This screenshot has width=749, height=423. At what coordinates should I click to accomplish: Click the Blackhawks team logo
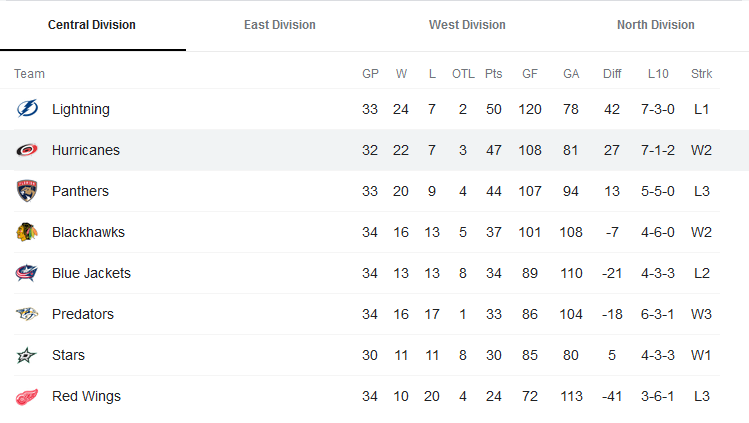[27, 232]
